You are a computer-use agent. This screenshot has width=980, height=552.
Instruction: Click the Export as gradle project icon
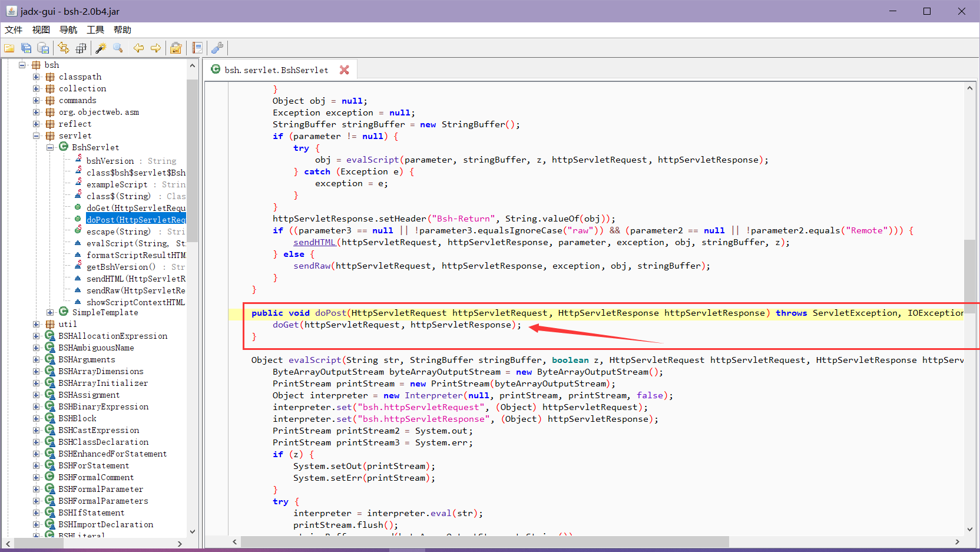click(43, 48)
